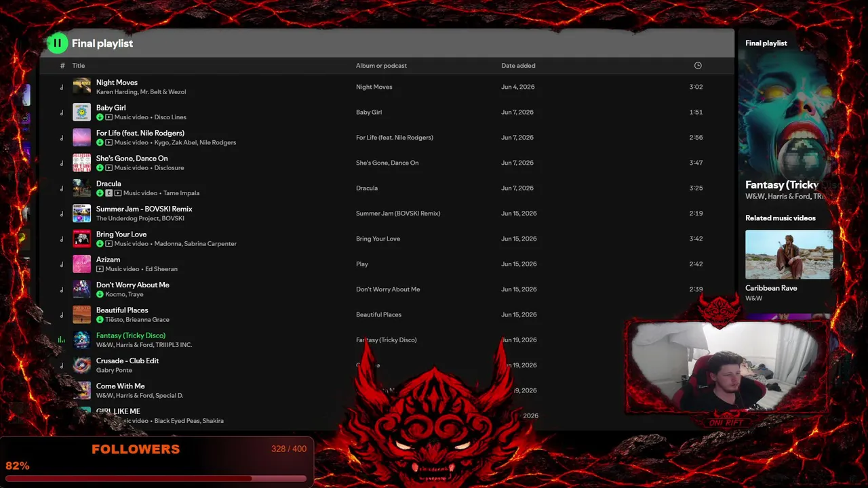The width and height of the screenshot is (868, 488).
Task: Click the explicit badge on the Dracula row
Action: coord(108,193)
